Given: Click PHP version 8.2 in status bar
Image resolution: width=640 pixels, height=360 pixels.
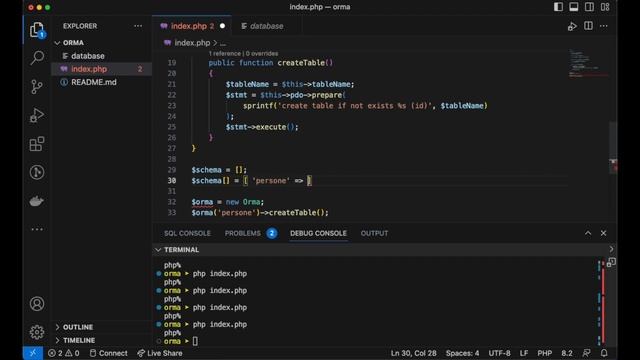Looking at the screenshot, I should [x=567, y=353].
